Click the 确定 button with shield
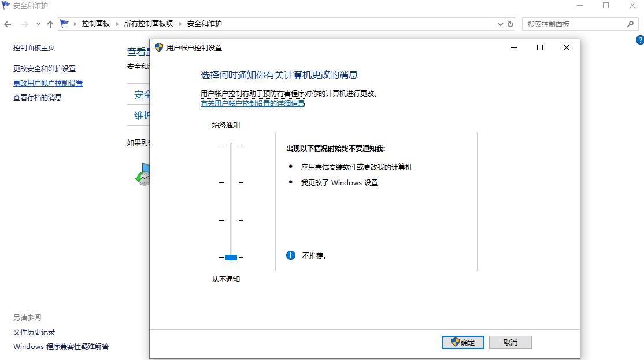Image resolution: width=644 pixels, height=360 pixels. tap(463, 342)
